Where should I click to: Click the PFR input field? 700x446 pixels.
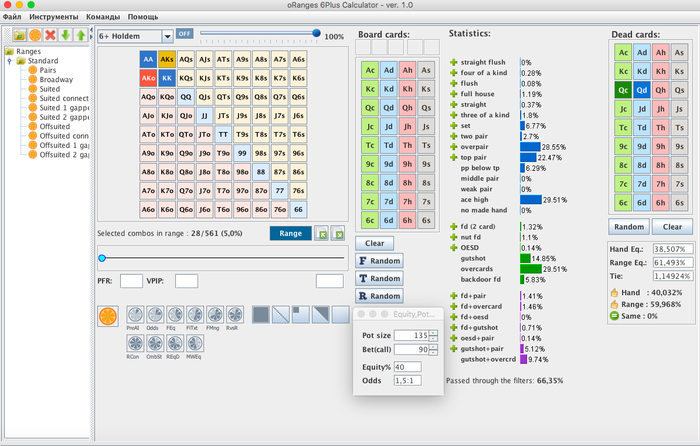point(131,281)
